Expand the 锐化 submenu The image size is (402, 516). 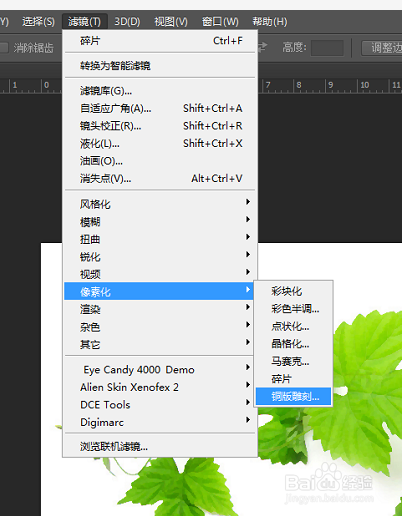pyautogui.click(x=160, y=257)
